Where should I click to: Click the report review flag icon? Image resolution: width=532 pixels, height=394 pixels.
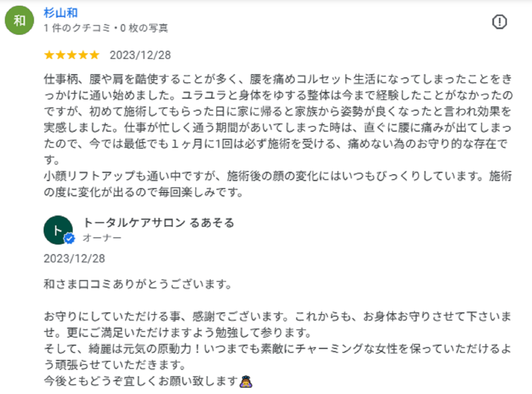click(499, 22)
